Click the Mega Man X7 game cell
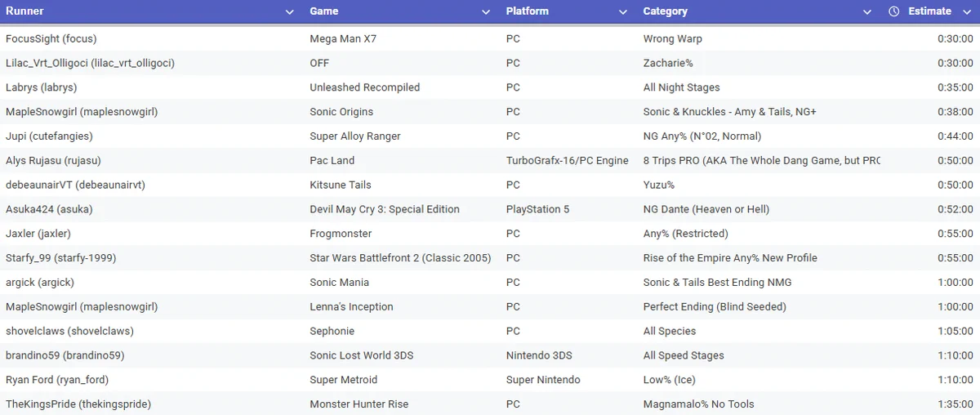 click(343, 38)
